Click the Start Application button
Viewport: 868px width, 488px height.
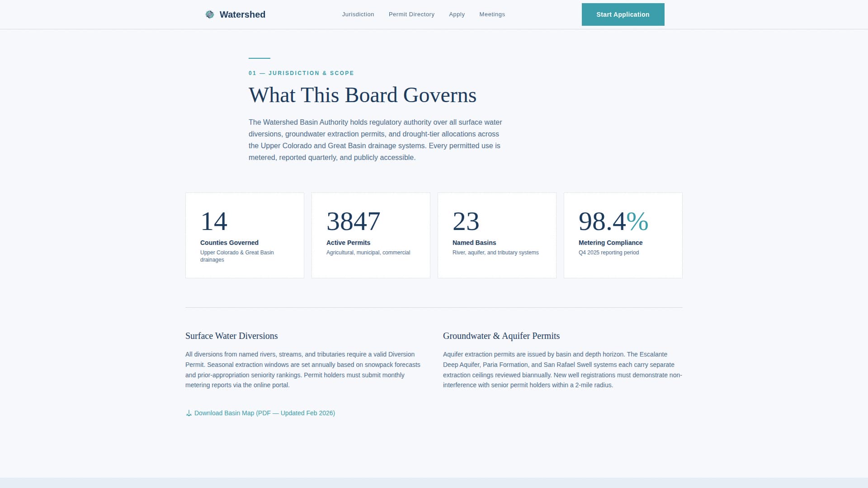pyautogui.click(x=623, y=14)
